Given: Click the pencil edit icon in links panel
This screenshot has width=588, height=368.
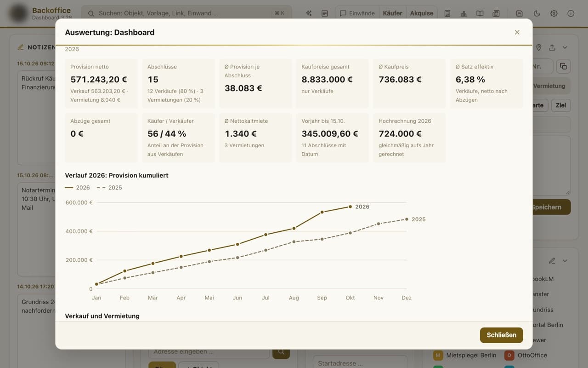Looking at the screenshot, I should pyautogui.click(x=552, y=261).
